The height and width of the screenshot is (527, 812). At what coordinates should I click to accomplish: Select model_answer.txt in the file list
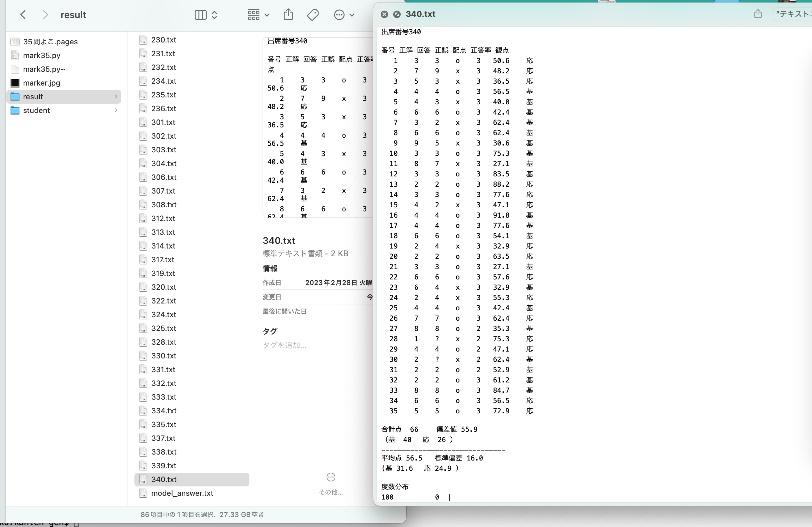pyautogui.click(x=182, y=493)
